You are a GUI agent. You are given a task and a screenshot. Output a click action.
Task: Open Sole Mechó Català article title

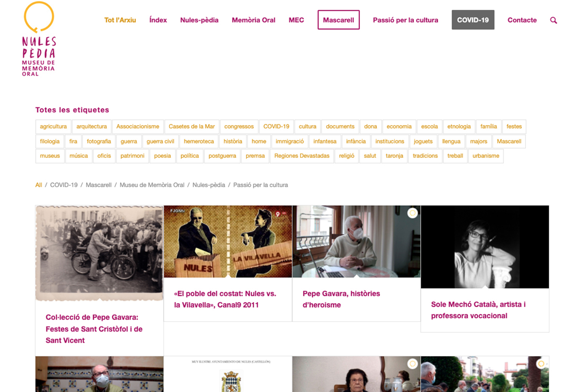point(478,310)
